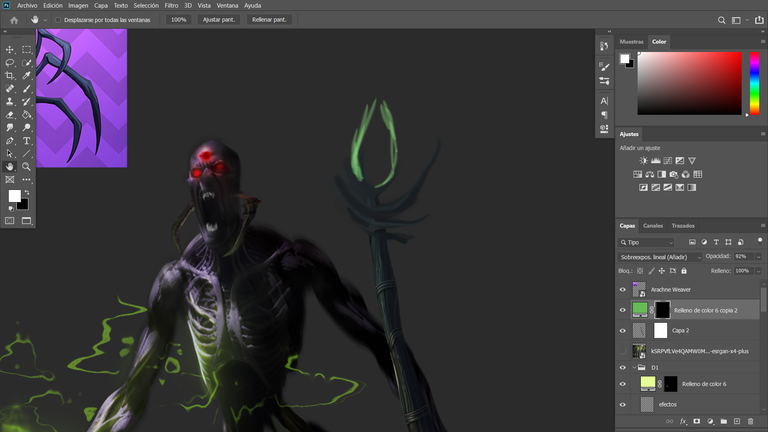
Task: Enable Desplazarse por todas las ventanas checkbox
Action: point(58,20)
